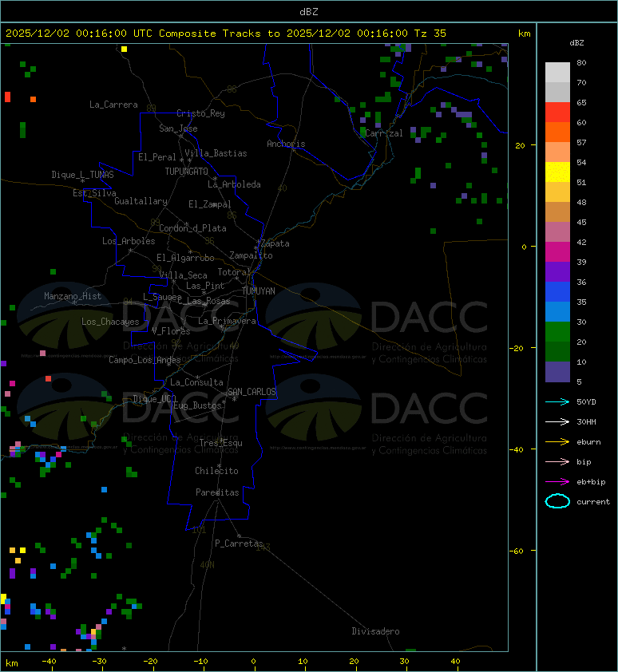
Task: Click the pink bip arrow icon
Action: (x=557, y=461)
